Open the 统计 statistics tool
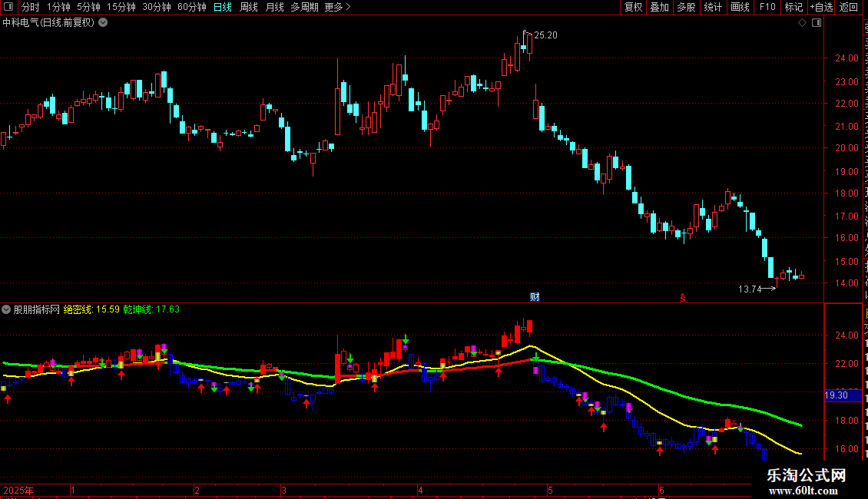The width and height of the screenshot is (868, 499). pos(712,7)
